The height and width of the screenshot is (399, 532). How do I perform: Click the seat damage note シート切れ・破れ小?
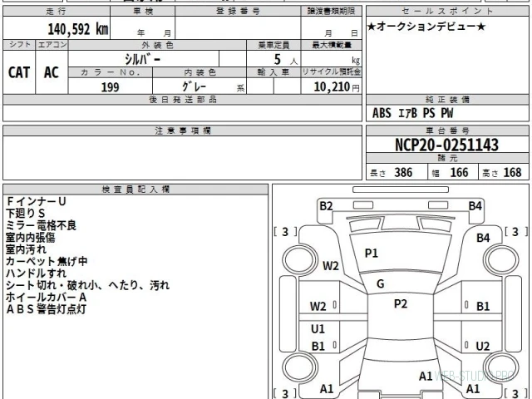pos(52,285)
